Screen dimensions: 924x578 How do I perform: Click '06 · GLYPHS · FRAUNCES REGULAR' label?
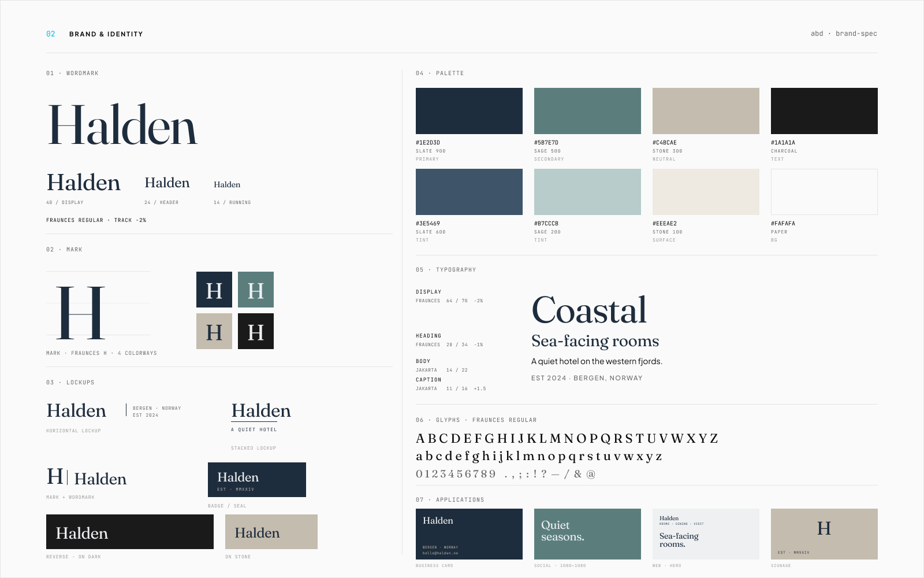[476, 420]
